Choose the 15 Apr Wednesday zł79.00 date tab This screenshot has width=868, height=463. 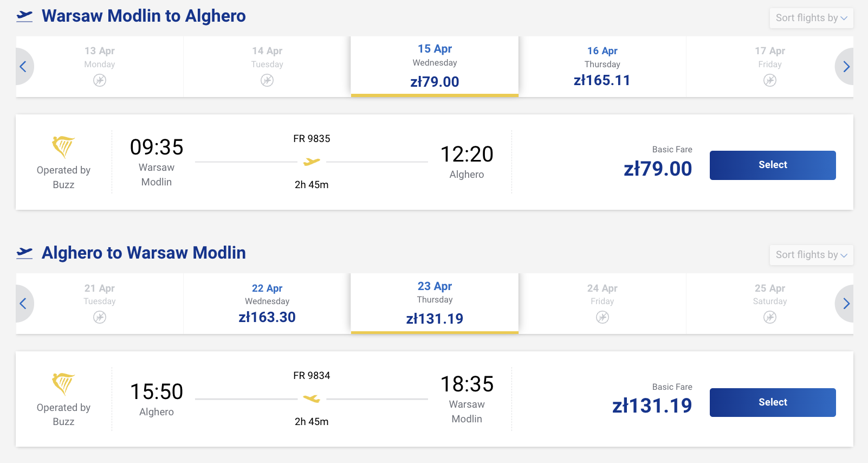[x=435, y=66]
